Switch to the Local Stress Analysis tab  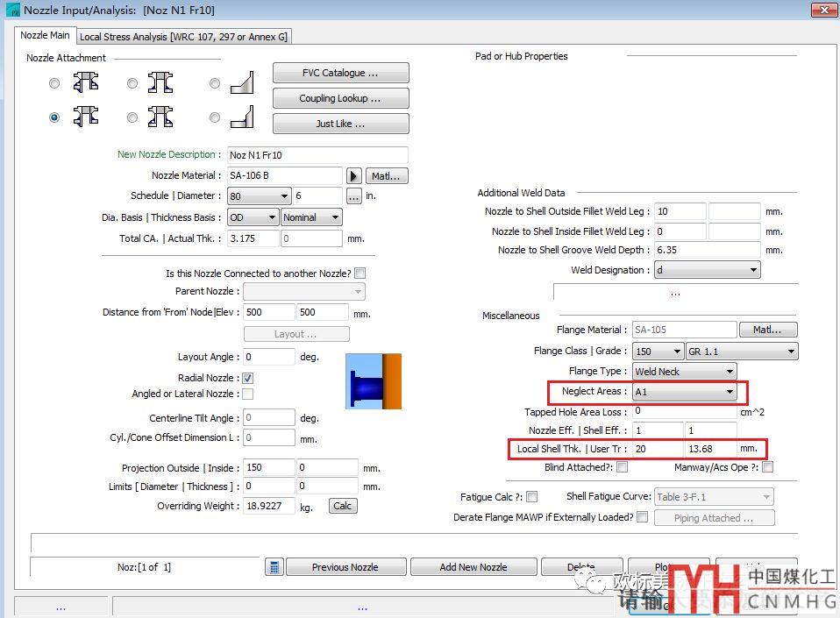(x=184, y=37)
